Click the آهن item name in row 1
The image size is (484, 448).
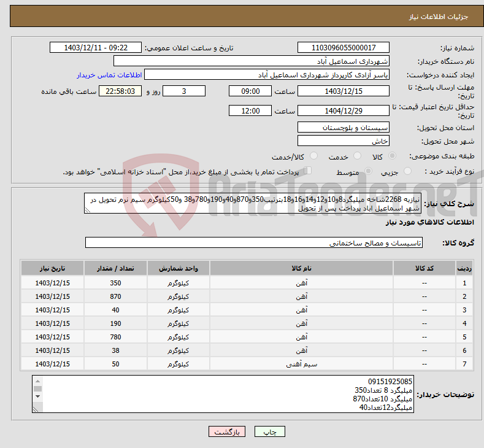click(302, 283)
